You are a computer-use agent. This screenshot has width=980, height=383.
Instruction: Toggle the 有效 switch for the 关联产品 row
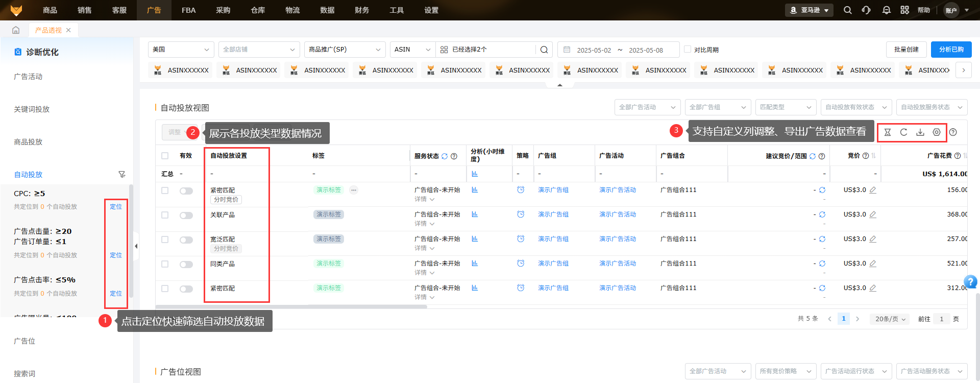point(186,216)
